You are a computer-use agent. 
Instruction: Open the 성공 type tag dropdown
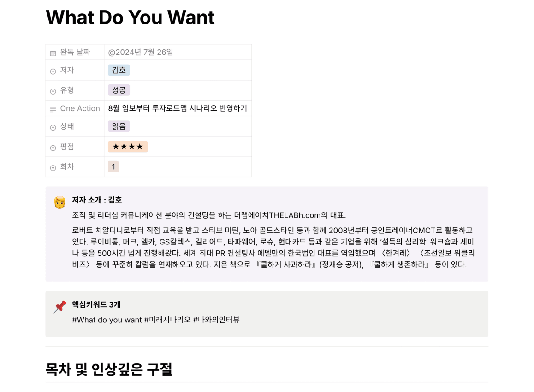tap(119, 90)
